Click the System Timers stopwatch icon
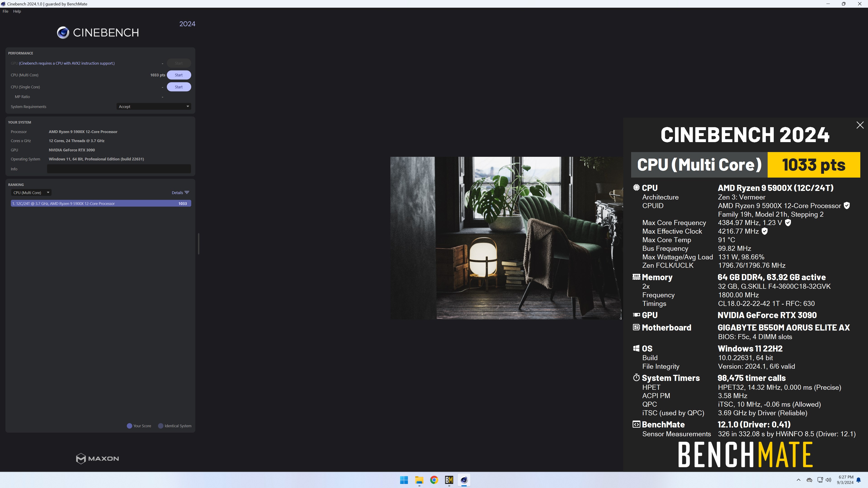 pyautogui.click(x=636, y=378)
